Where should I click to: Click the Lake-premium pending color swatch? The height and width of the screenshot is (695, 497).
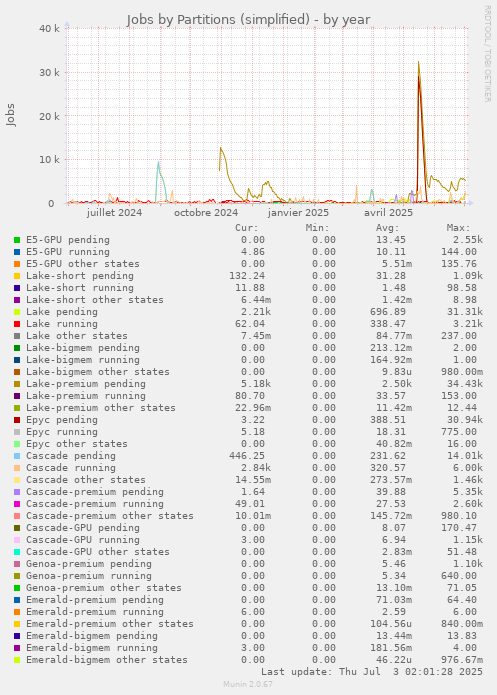point(17,384)
